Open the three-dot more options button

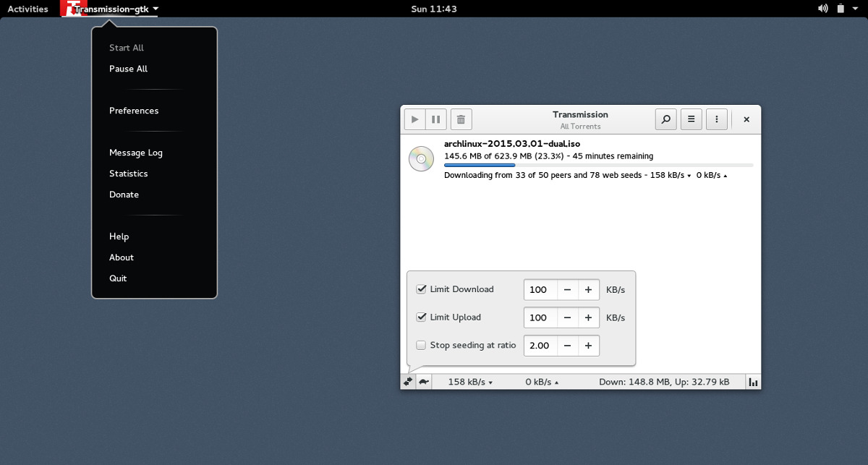pyautogui.click(x=717, y=119)
